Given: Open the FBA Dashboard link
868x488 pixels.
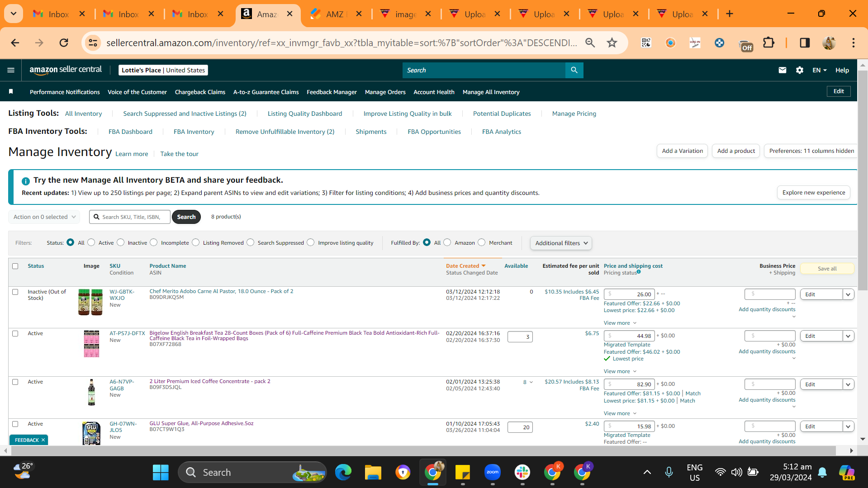Looking at the screenshot, I should (x=130, y=132).
